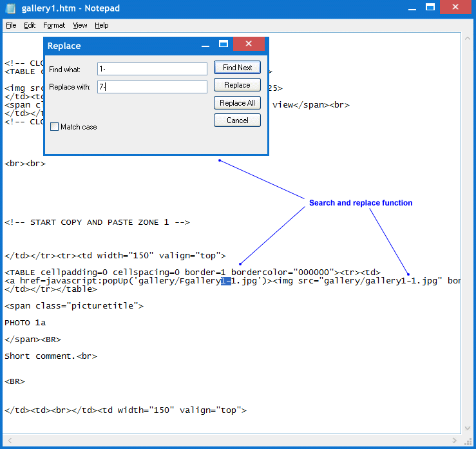Click the highlighted '1-' selection in text

(226, 281)
